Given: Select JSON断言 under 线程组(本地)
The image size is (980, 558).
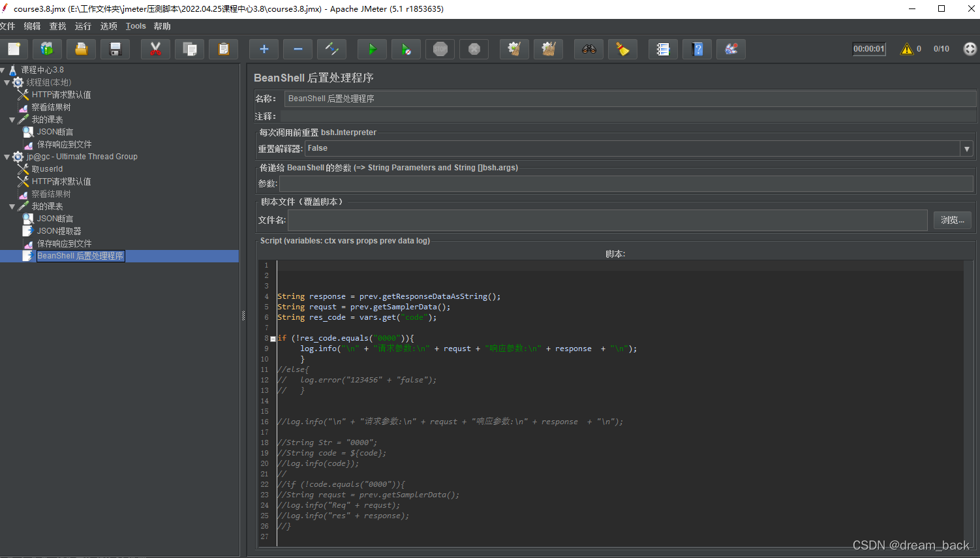Looking at the screenshot, I should click(x=55, y=132).
